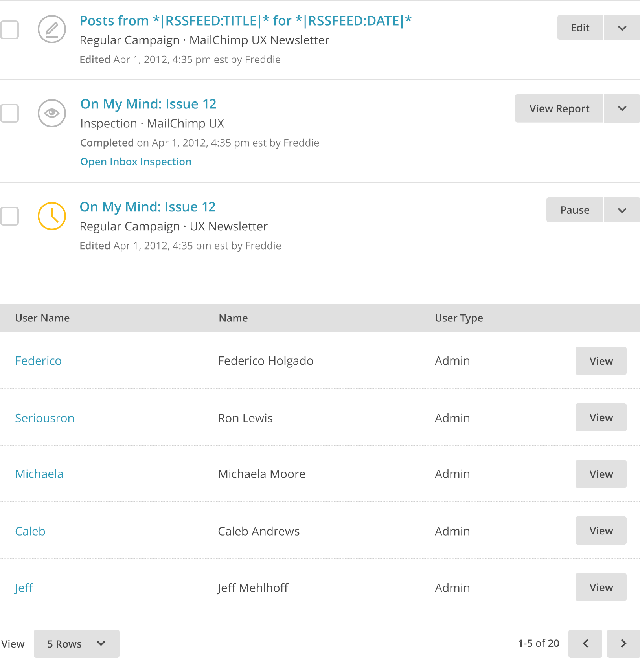This screenshot has height=672, width=640.
Task: Sort by User Type column header
Action: pyautogui.click(x=459, y=318)
